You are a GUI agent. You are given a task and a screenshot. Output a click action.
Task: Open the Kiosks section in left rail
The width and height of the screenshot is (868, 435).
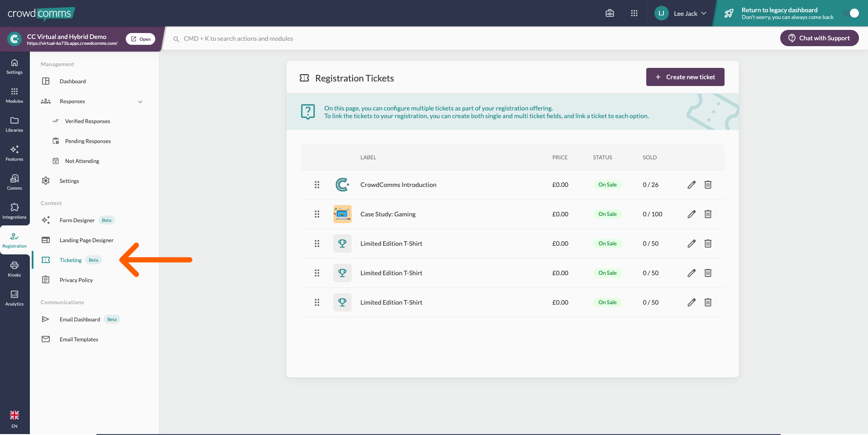(14, 269)
